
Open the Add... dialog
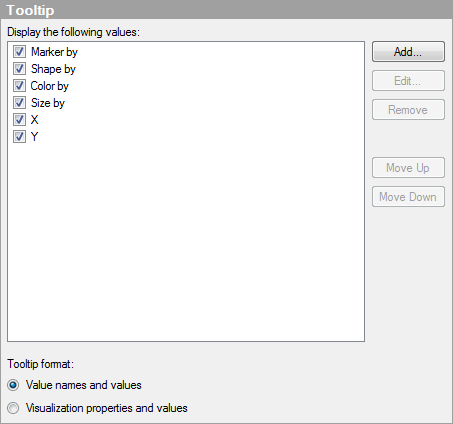tap(408, 52)
